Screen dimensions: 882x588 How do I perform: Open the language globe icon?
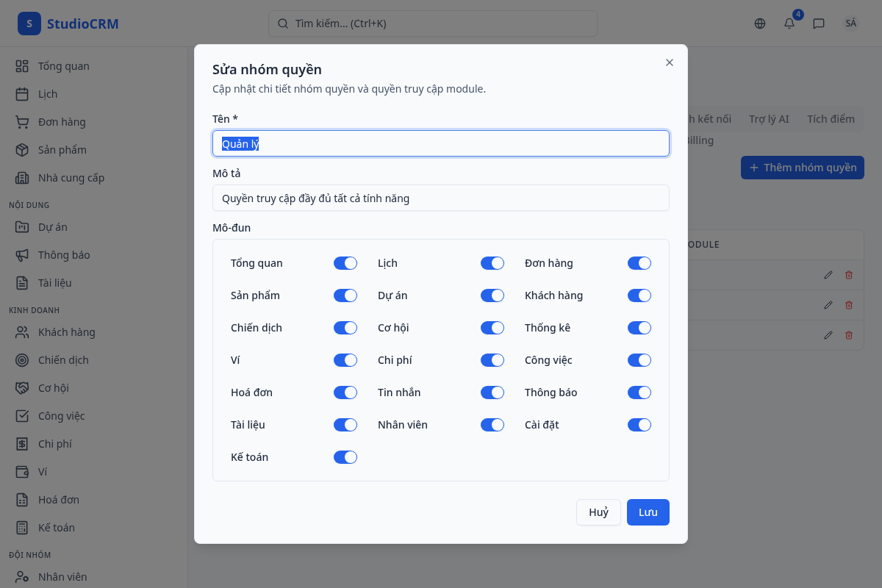(760, 24)
